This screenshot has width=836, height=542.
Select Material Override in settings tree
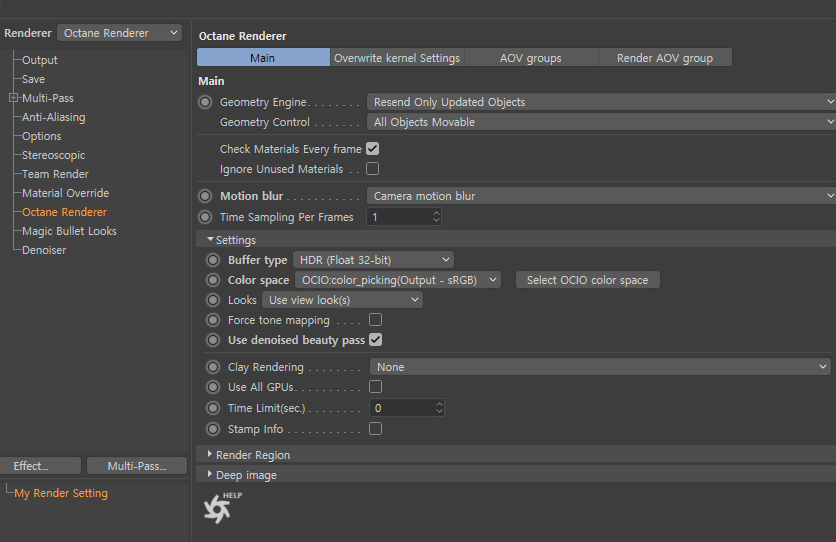click(66, 193)
